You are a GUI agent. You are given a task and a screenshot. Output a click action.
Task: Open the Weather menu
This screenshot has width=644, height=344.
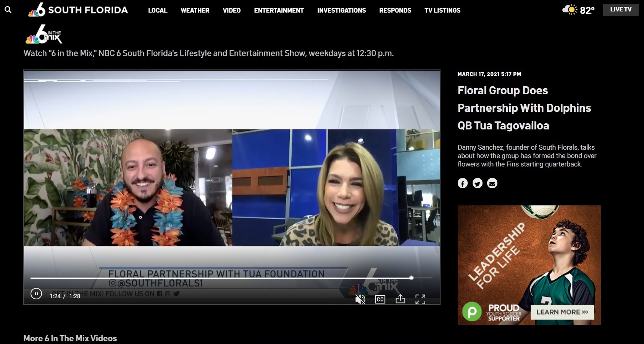(x=195, y=10)
